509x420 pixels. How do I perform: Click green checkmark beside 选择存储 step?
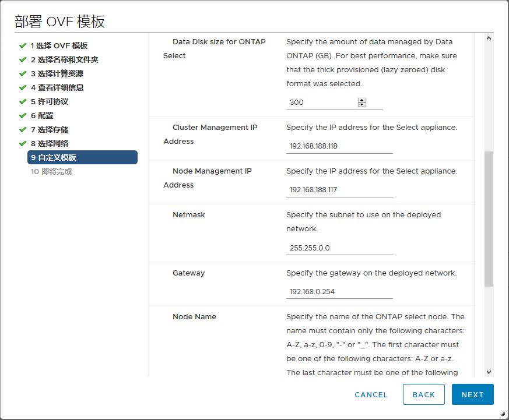click(22, 129)
